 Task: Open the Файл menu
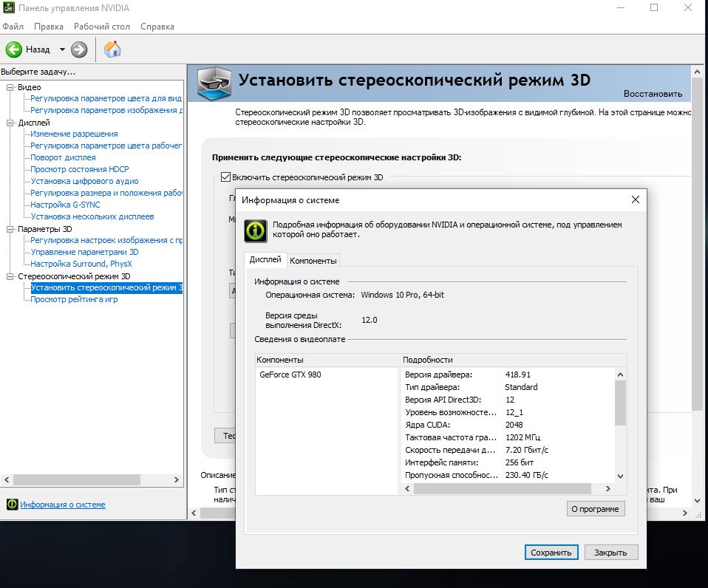pyautogui.click(x=13, y=26)
